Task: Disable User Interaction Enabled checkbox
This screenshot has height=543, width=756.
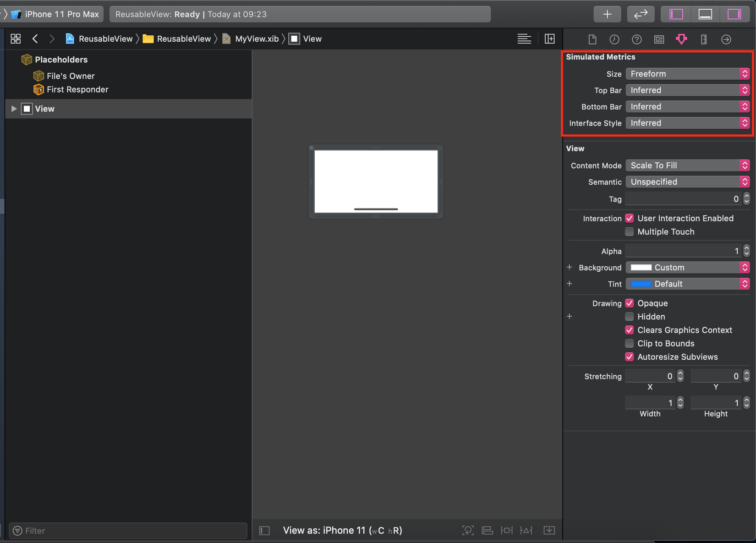Action: coord(630,219)
